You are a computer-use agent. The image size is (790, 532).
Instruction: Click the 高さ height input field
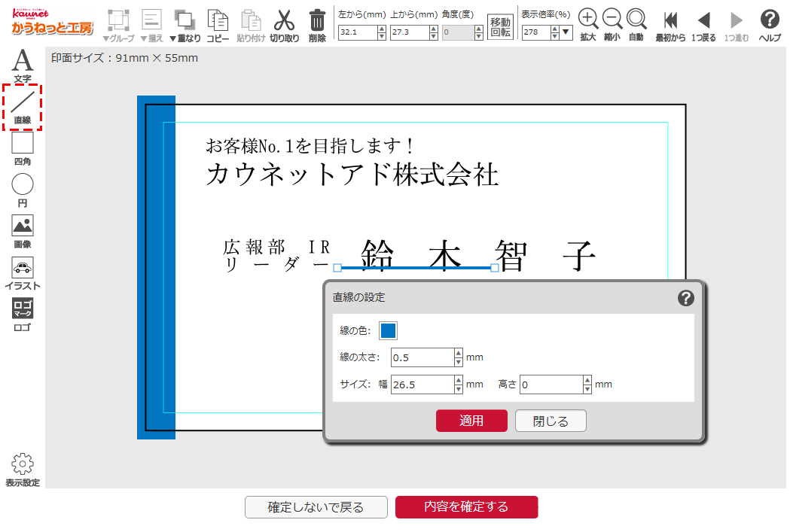click(552, 385)
